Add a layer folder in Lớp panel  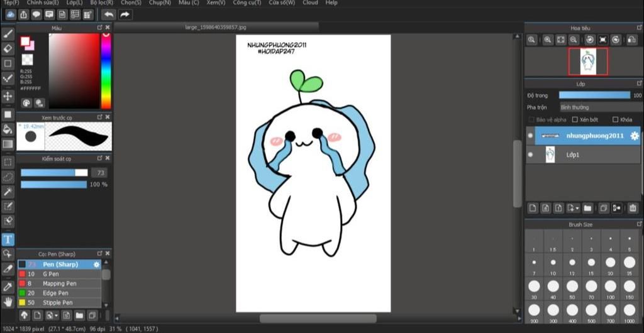[x=588, y=208]
